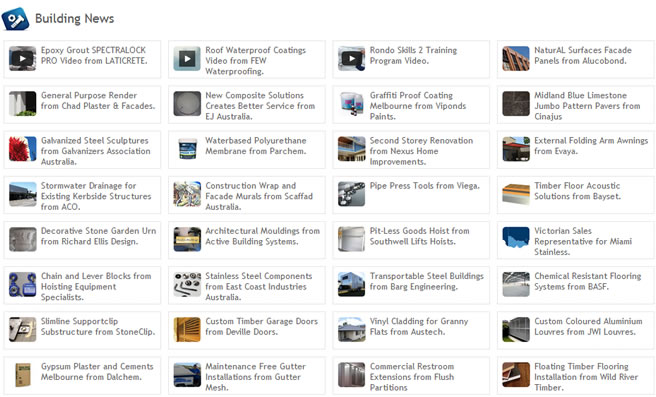The height and width of the screenshot is (397, 656).
Task: Open the Slimline Supportclip Substructure thumbnail
Action: (23, 330)
